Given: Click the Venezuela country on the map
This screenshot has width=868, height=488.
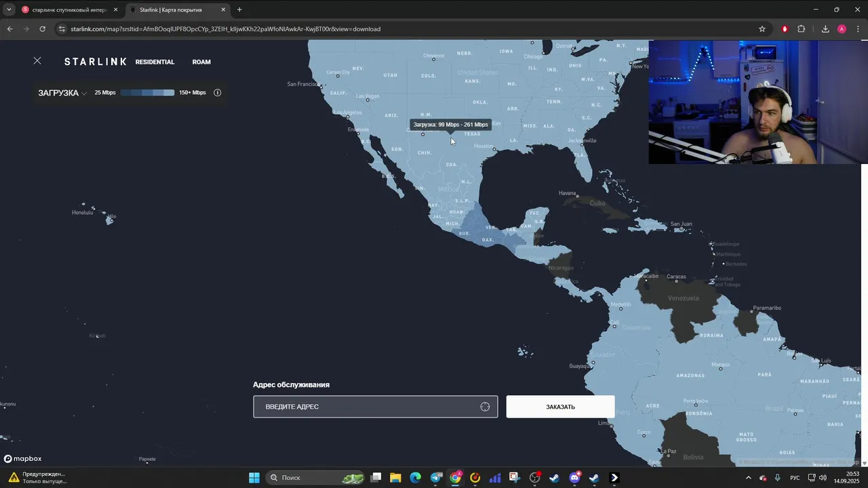Looking at the screenshot, I should coord(683,298).
